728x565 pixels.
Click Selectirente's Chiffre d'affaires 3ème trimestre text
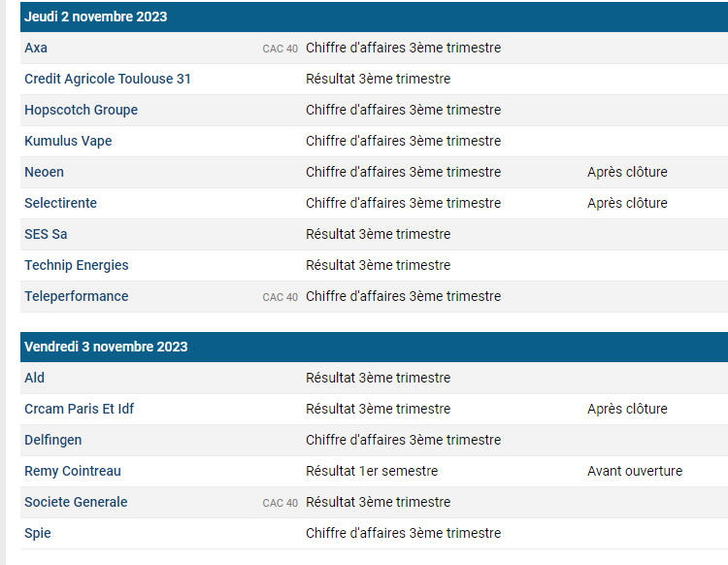404,203
